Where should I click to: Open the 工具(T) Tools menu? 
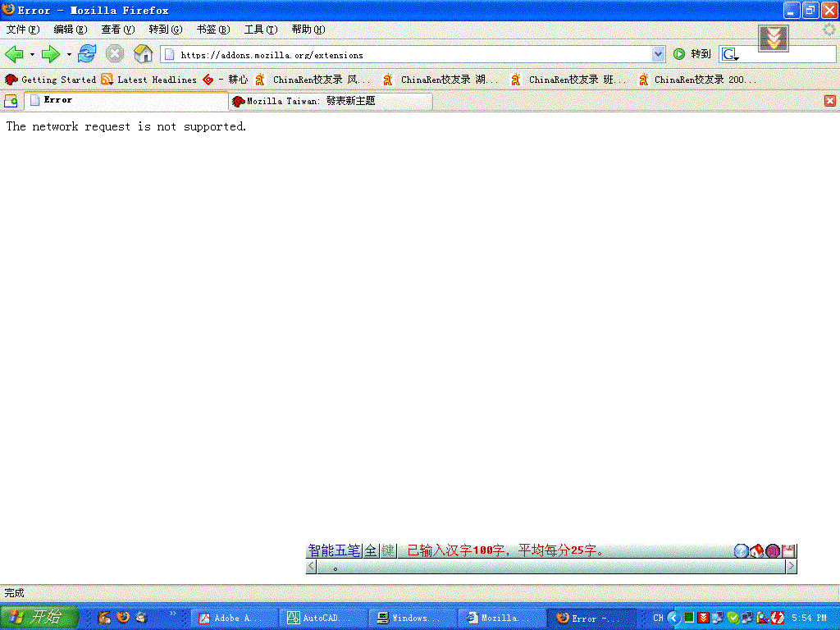click(261, 30)
